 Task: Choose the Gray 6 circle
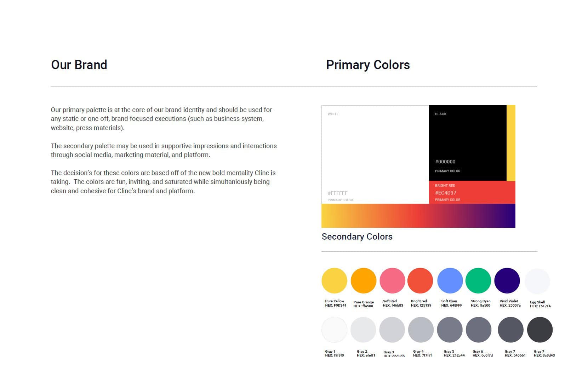click(479, 330)
